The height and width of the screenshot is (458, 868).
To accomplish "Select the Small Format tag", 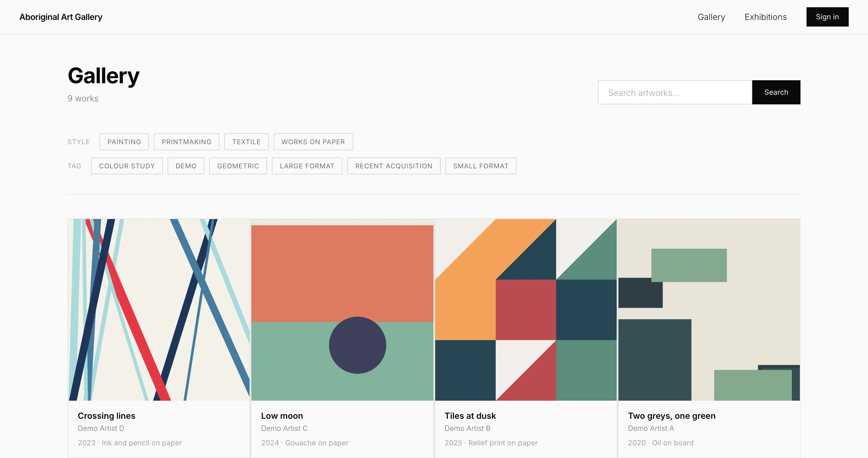I will tap(480, 166).
